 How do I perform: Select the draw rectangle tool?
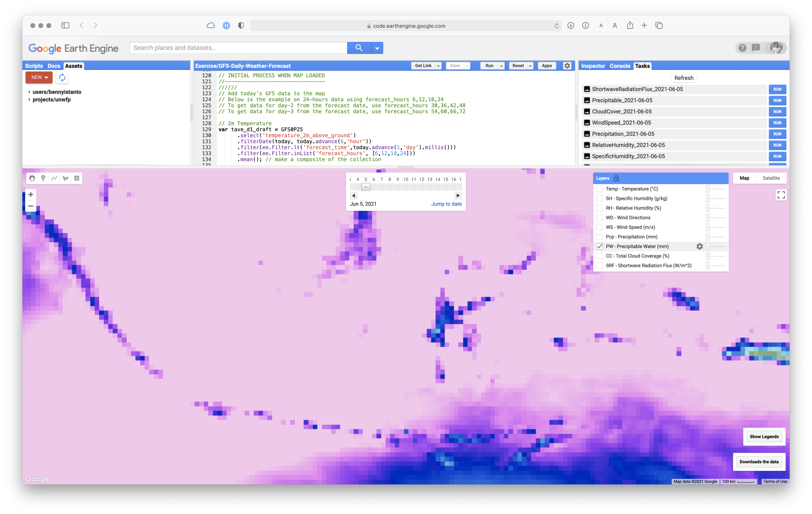(77, 178)
